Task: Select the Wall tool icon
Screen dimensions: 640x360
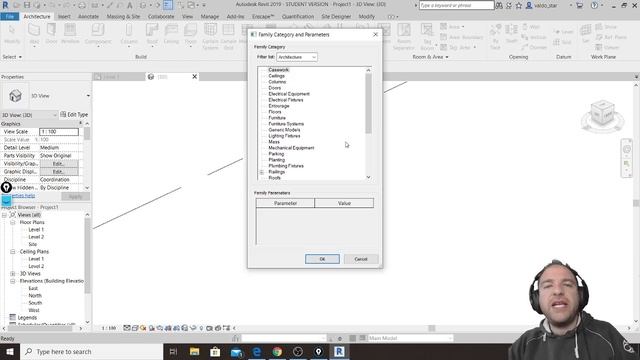Action: tap(34, 31)
